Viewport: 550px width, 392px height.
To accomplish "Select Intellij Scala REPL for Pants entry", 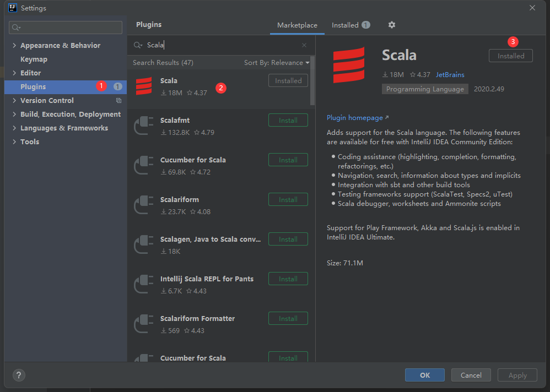I will [x=207, y=279].
